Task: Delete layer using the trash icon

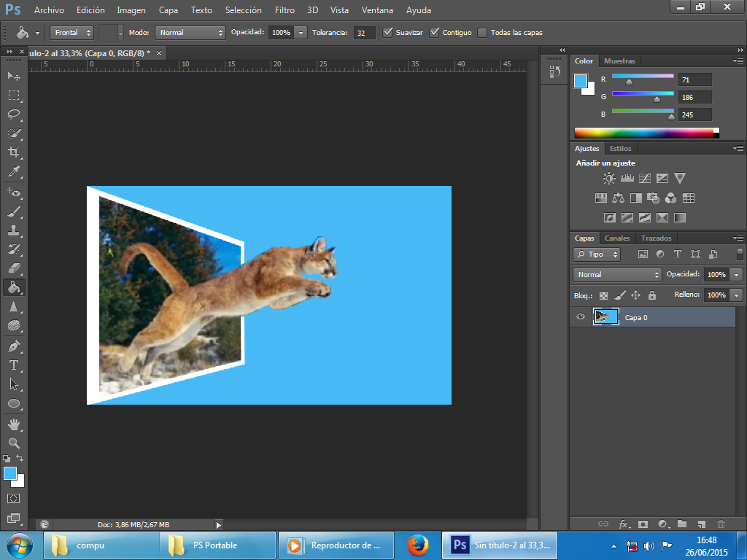Action: 721,524
